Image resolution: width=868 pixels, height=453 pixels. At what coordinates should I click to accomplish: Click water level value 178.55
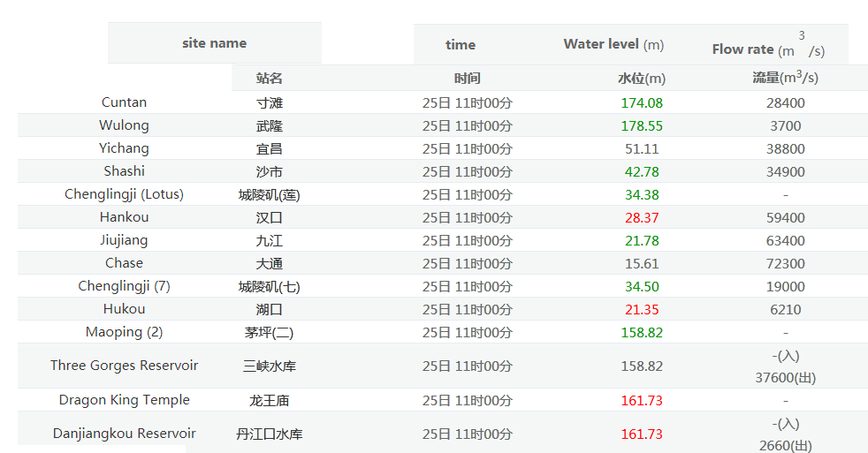[642, 126]
